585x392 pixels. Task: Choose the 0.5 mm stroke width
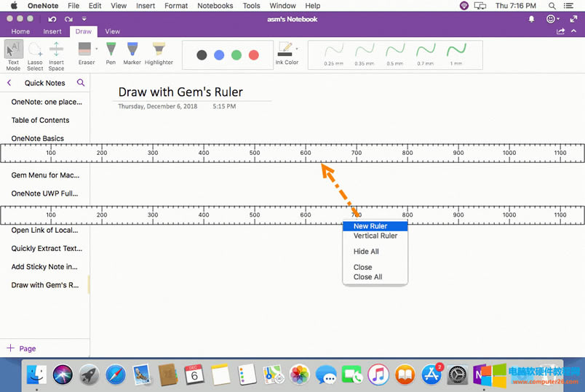[x=395, y=53]
